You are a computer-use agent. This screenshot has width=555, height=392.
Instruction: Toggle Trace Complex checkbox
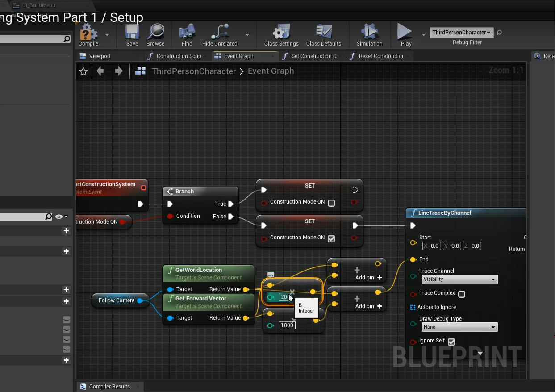(462, 294)
